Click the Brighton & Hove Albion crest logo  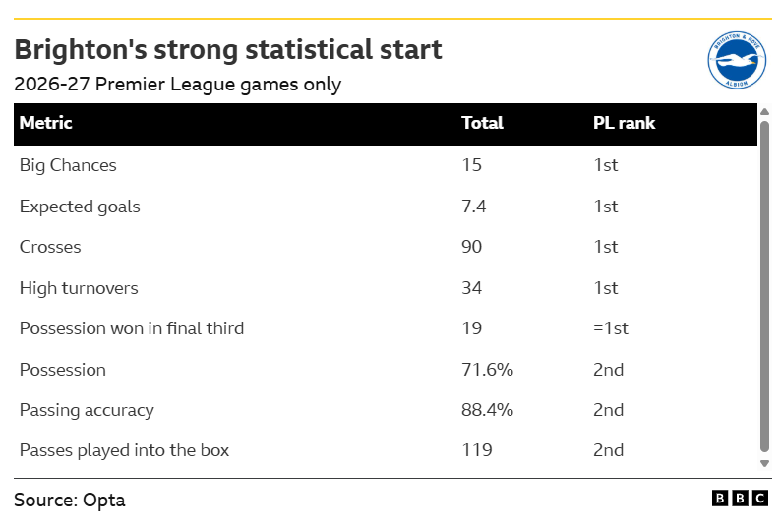click(x=737, y=60)
